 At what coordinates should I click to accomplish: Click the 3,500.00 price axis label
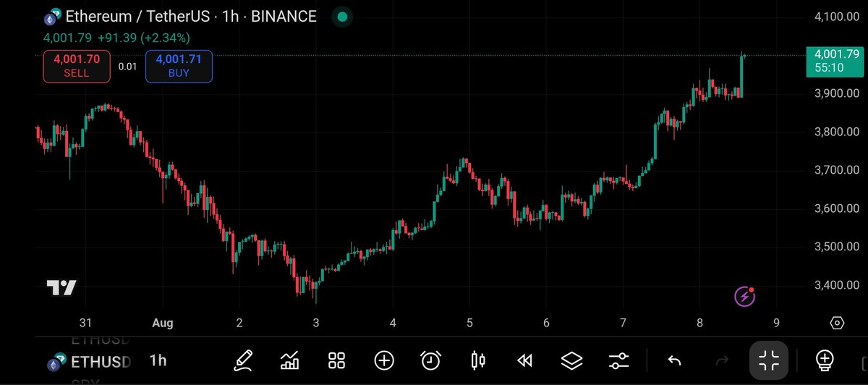(837, 247)
